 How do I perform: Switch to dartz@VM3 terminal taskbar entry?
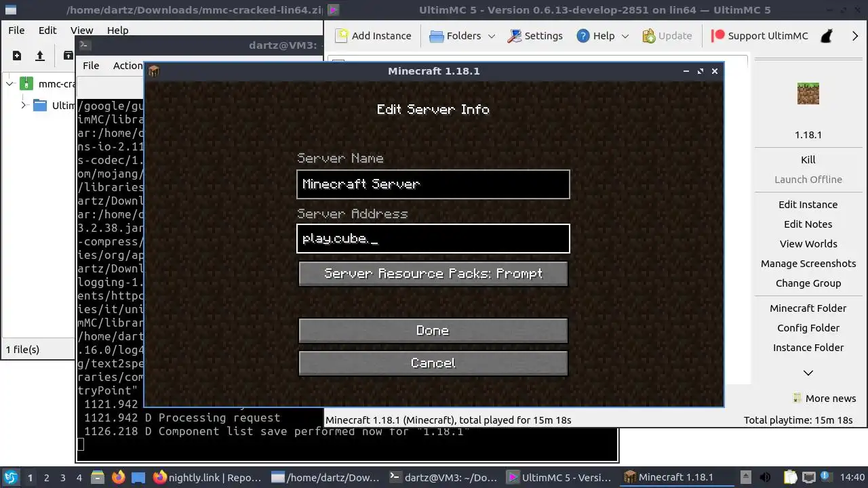tap(443, 477)
